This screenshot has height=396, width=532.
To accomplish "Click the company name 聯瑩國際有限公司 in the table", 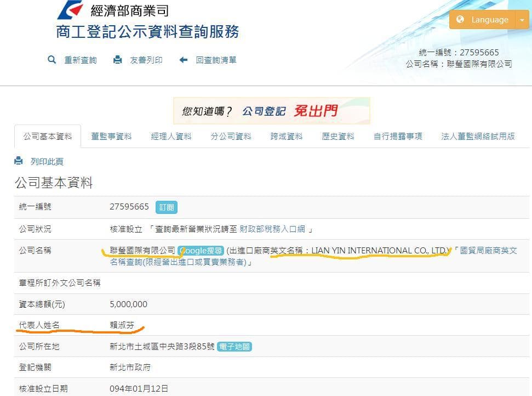I will [x=142, y=251].
